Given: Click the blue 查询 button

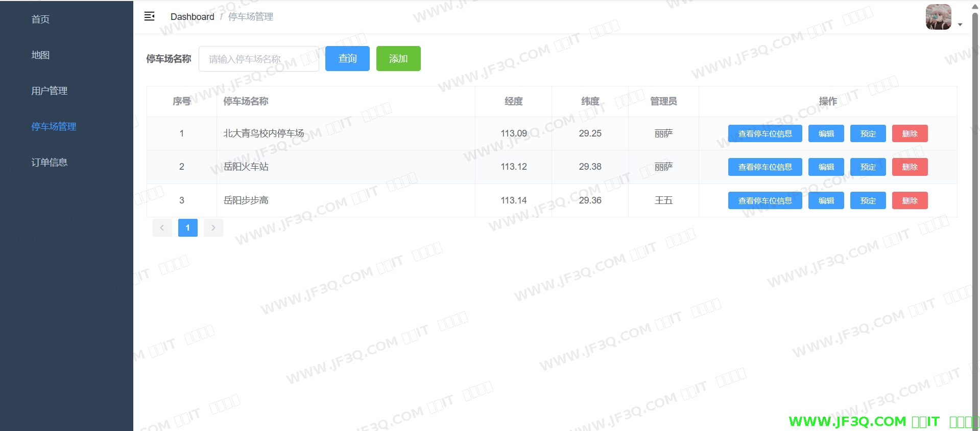Looking at the screenshot, I should pyautogui.click(x=347, y=59).
